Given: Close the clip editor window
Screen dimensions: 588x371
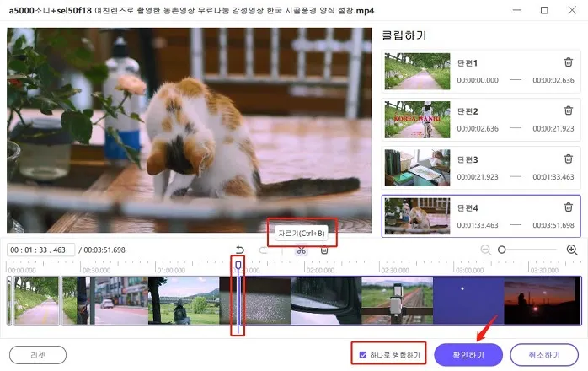Looking at the screenshot, I should pos(572,10).
